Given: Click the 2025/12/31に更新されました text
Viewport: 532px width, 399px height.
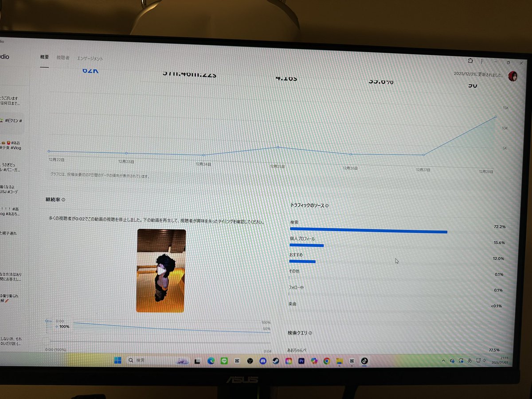Looking at the screenshot, I should coord(479,74).
